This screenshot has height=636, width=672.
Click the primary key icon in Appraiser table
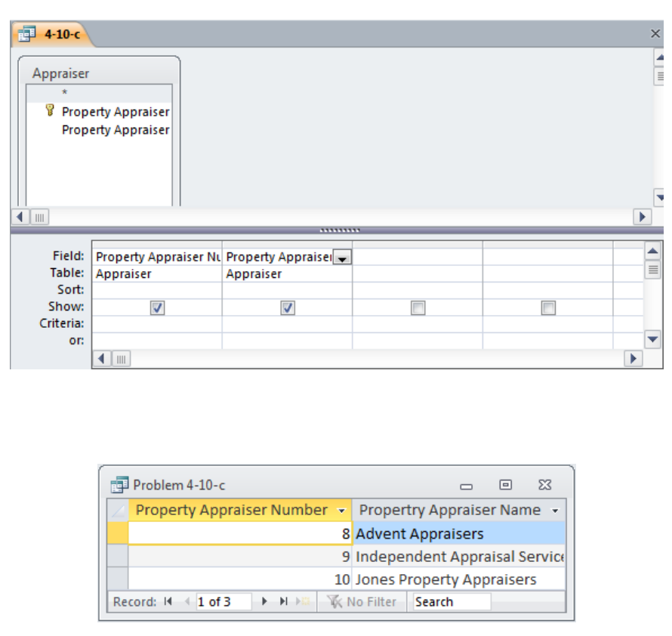[50, 110]
